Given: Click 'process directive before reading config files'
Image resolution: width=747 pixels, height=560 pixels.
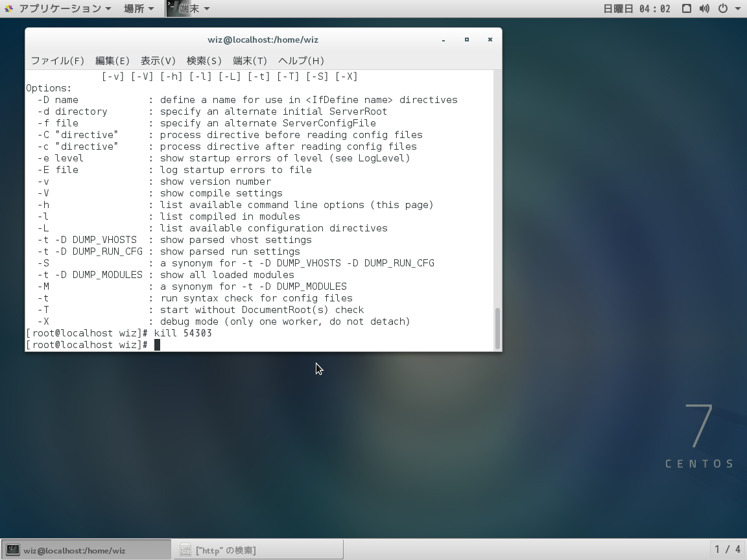Looking at the screenshot, I should pos(291,135).
